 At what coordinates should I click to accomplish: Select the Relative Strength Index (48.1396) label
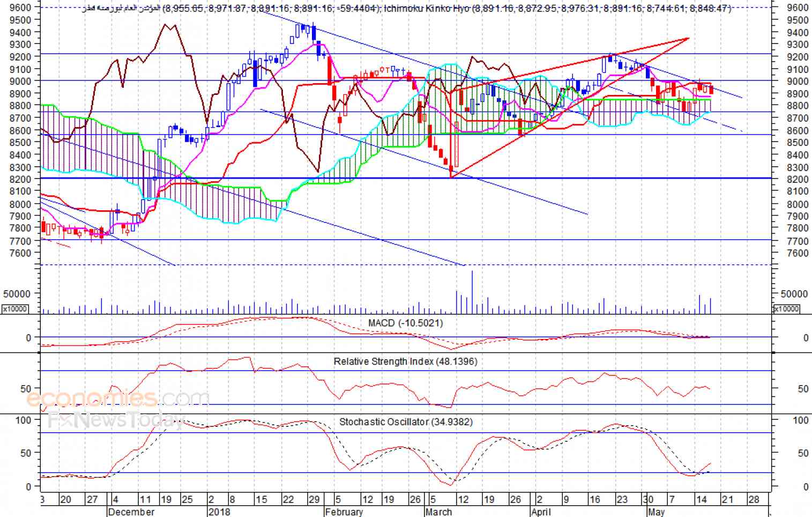[x=405, y=361]
